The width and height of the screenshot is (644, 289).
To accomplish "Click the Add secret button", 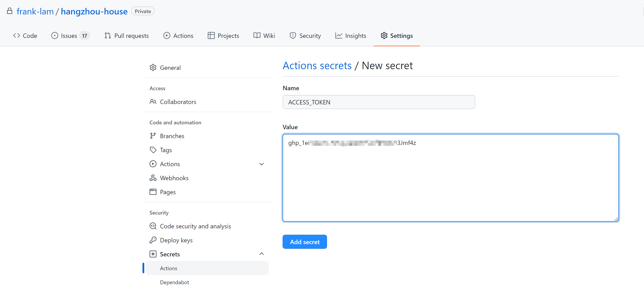I will click(x=305, y=242).
